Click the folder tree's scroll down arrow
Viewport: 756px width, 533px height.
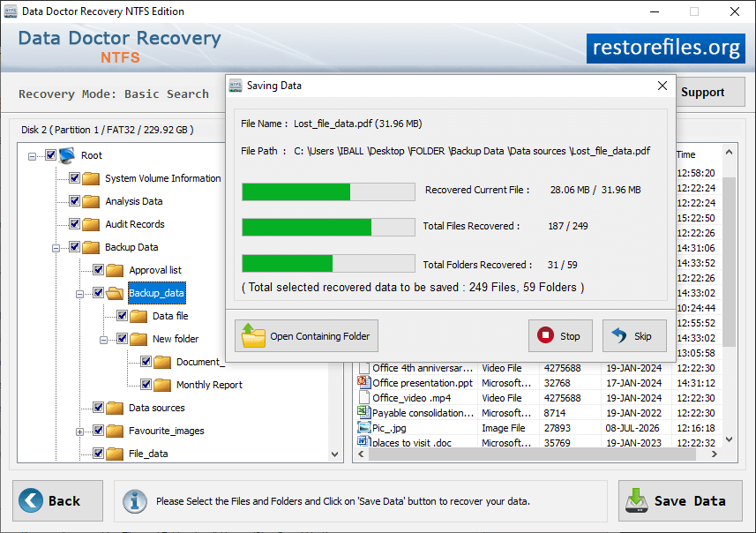coord(335,454)
